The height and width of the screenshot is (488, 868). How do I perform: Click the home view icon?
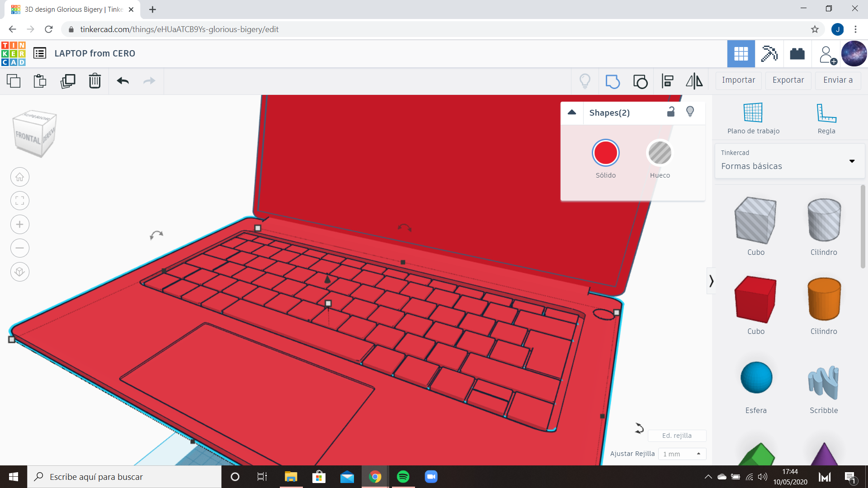click(x=19, y=177)
